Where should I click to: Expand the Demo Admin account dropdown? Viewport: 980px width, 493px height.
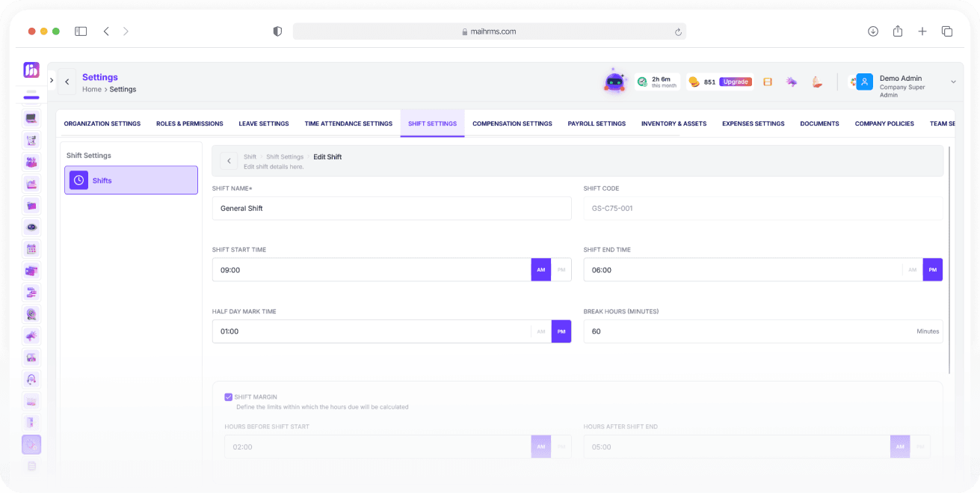click(953, 82)
